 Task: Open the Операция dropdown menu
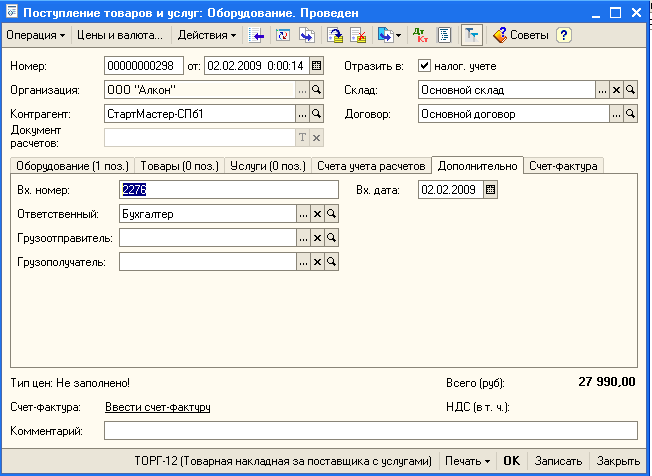35,35
